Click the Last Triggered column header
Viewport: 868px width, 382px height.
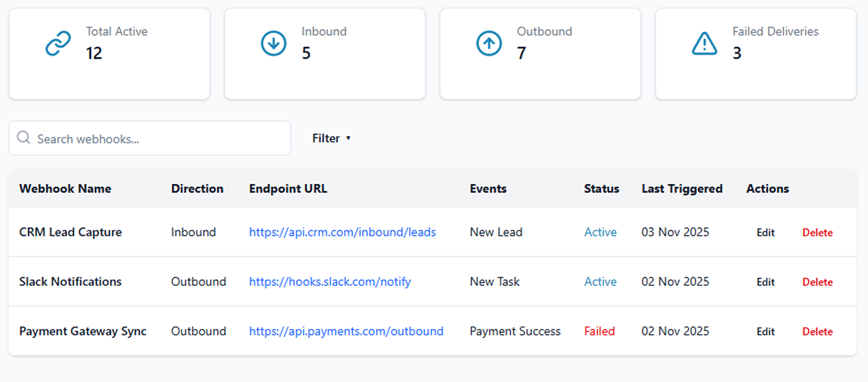pos(681,189)
